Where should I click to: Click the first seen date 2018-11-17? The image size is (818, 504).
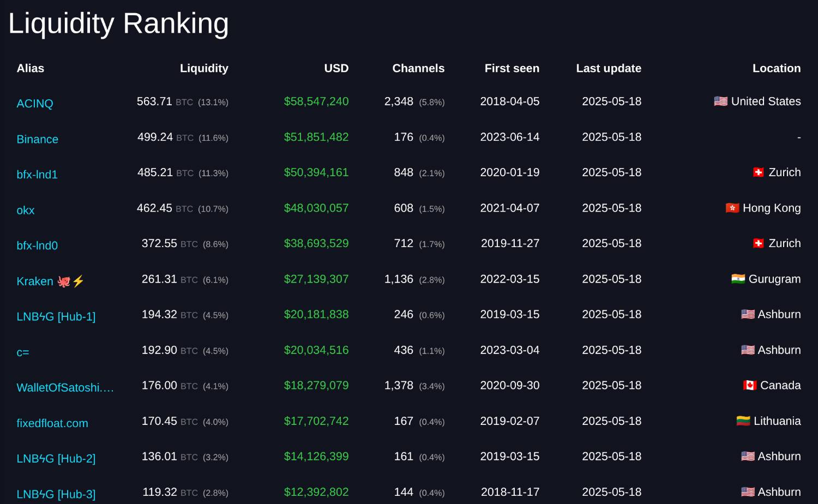point(510,492)
